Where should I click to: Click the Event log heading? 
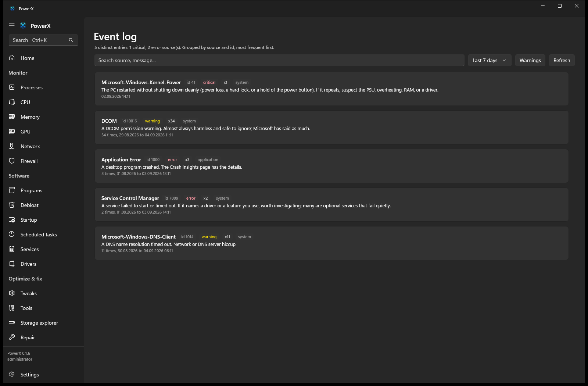115,36
